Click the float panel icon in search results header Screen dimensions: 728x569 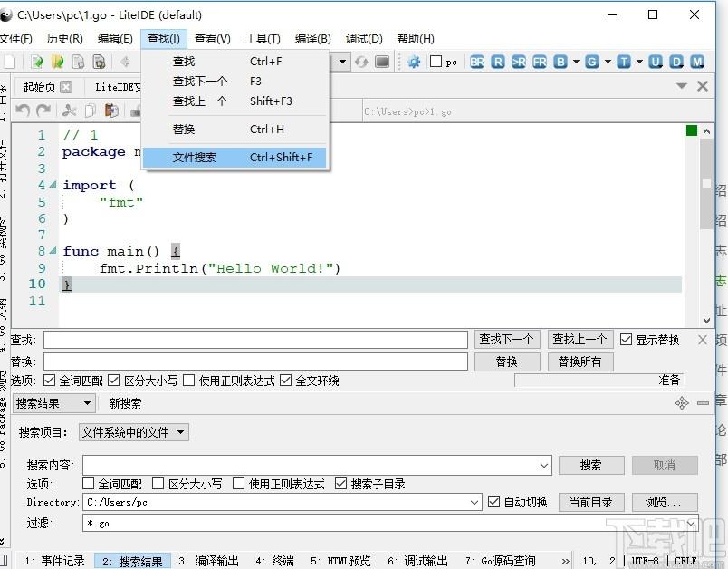[682, 402]
